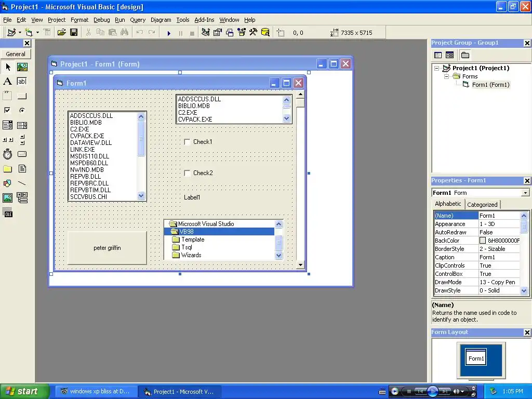The image size is (532, 399).
Task: Start the program with the Run arrow
Action: (x=169, y=33)
